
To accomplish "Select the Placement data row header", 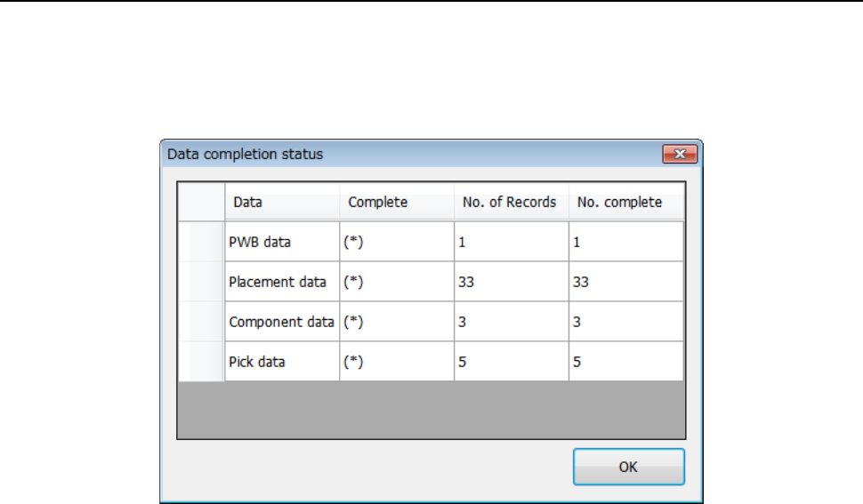I will click(x=202, y=282).
